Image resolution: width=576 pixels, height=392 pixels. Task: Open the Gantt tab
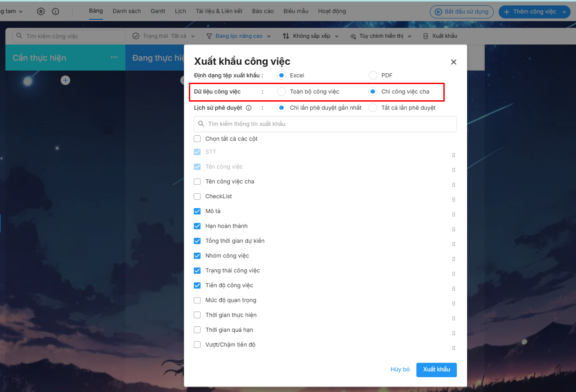[x=158, y=11]
